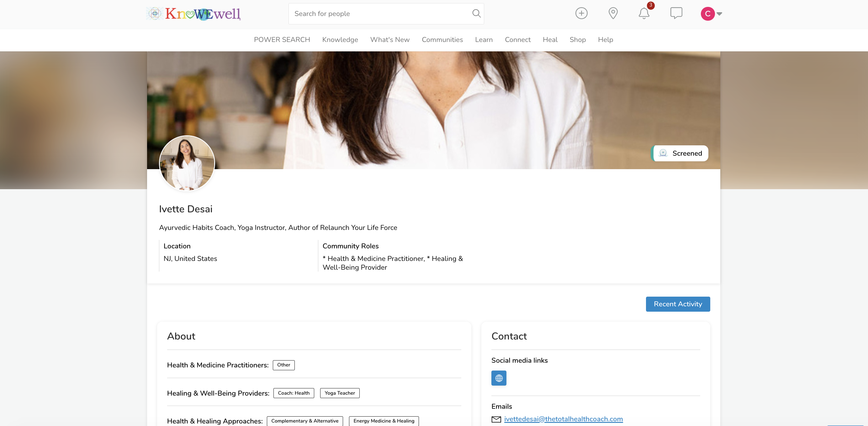Screen dimensions: 868x426
Task: Open the What's New menu
Action: (390, 40)
